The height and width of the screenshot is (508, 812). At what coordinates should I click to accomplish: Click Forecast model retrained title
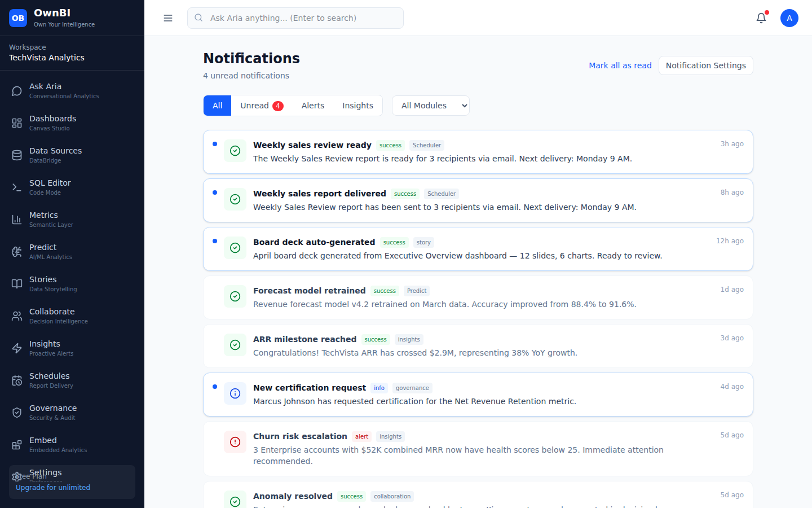click(x=310, y=291)
